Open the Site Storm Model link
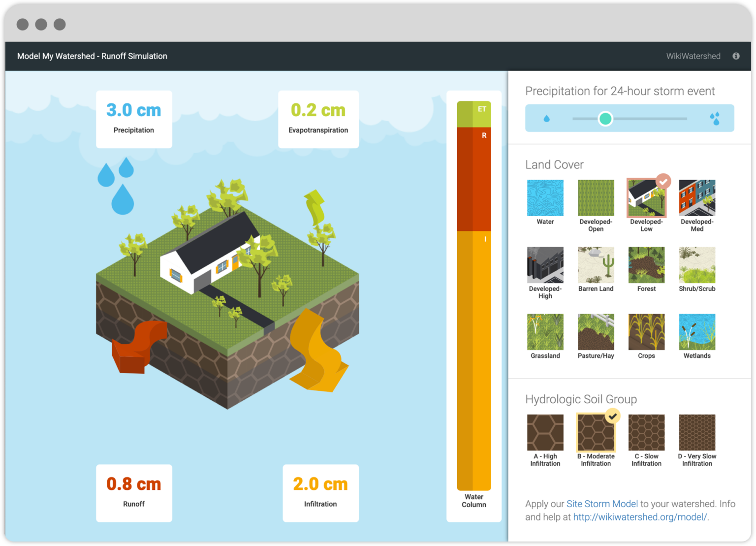This screenshot has height=546, width=756. [x=602, y=504]
